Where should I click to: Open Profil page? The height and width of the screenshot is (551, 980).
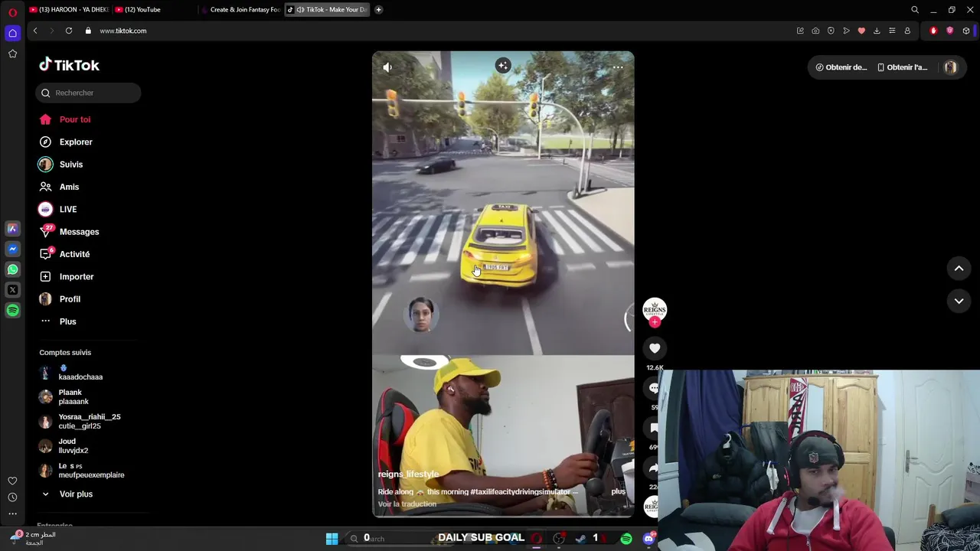[x=70, y=299]
